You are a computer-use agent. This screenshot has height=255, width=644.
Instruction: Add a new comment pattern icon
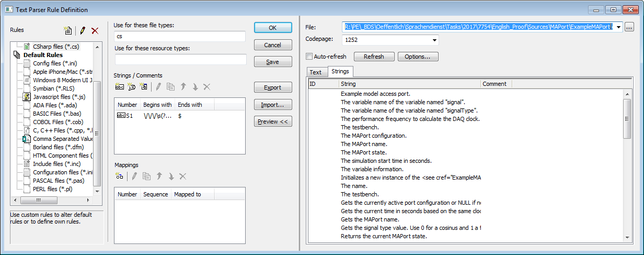(132, 87)
